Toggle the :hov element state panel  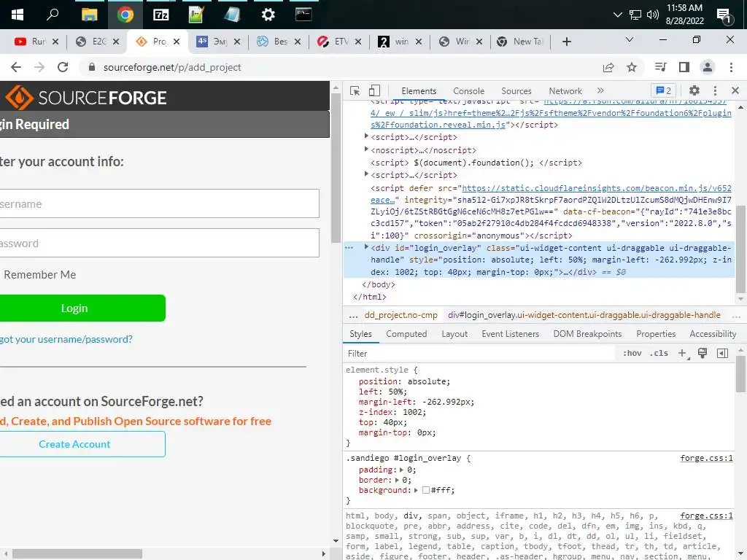pos(632,354)
